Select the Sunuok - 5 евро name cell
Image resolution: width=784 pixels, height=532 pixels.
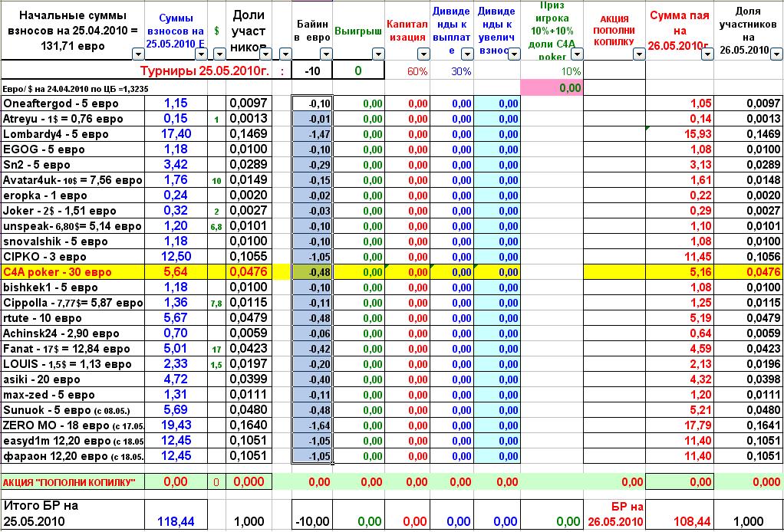[x=73, y=410]
